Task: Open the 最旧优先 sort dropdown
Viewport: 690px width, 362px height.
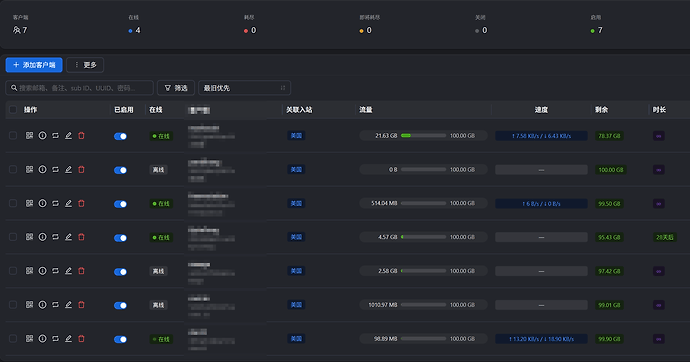Action: point(244,88)
